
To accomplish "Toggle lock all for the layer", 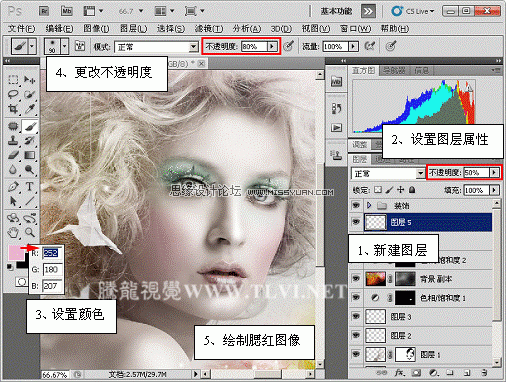I will pyautogui.click(x=412, y=190).
